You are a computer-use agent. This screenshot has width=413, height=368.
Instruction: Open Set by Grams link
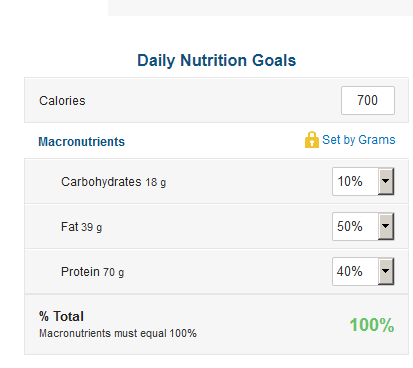tap(359, 140)
